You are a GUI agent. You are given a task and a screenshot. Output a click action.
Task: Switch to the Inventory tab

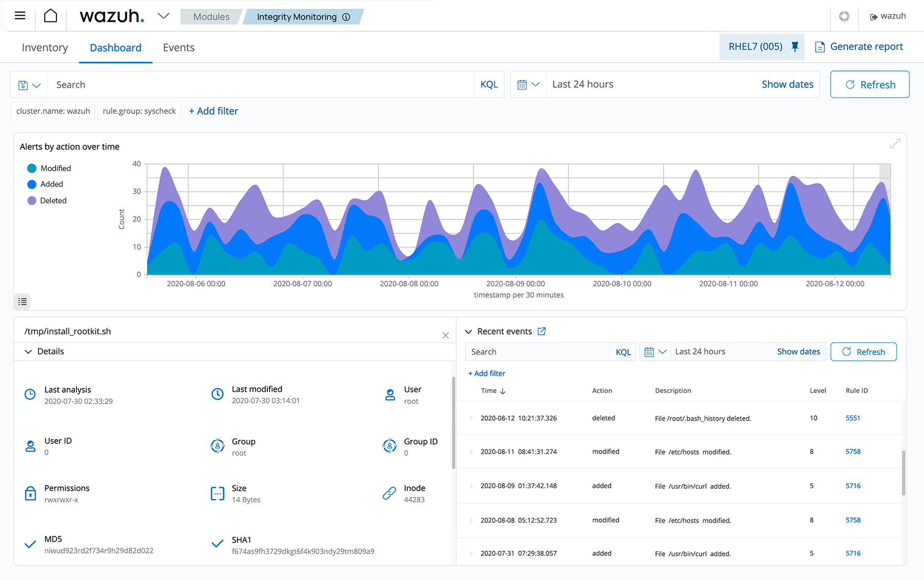[45, 47]
